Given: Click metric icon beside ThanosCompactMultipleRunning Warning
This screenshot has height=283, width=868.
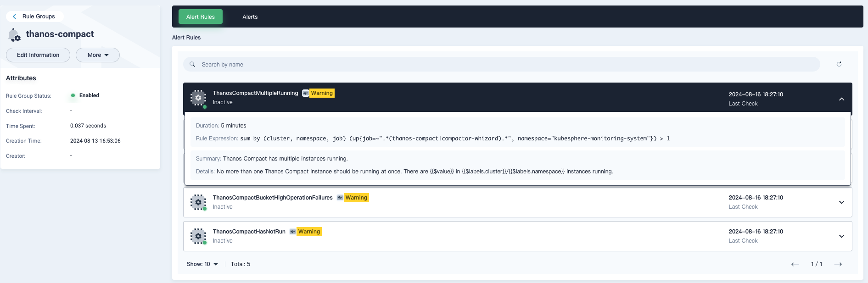Looking at the screenshot, I should [x=305, y=93].
